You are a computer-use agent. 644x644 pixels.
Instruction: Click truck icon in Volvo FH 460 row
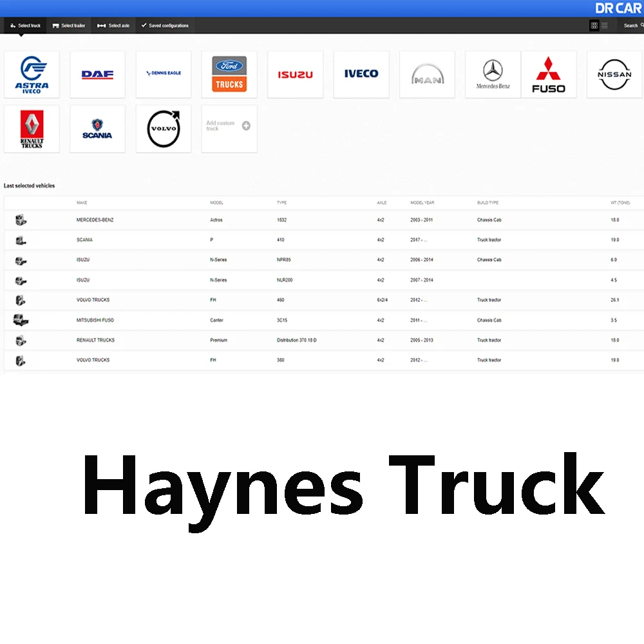click(x=20, y=300)
